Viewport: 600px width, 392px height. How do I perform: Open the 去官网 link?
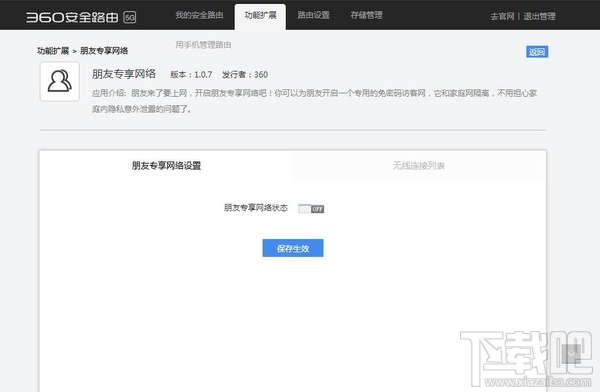tap(502, 16)
